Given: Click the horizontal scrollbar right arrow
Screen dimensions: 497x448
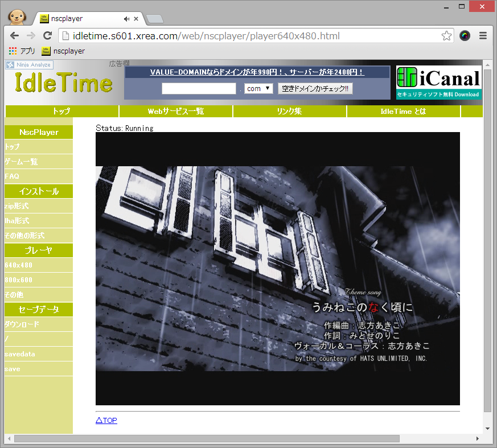Looking at the screenshot, I should (x=478, y=438).
